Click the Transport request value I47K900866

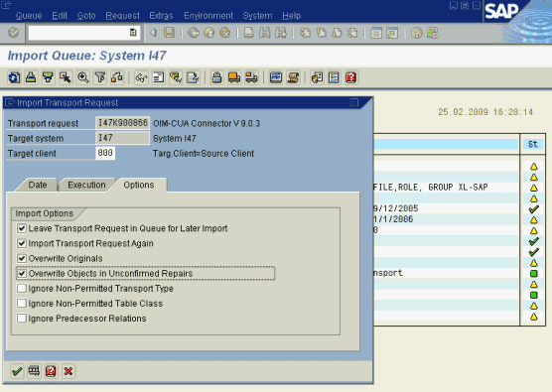(x=122, y=123)
